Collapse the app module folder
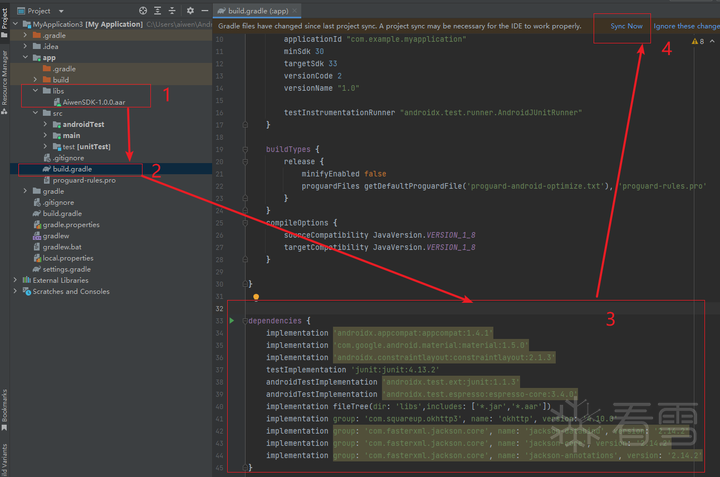 pos(25,57)
